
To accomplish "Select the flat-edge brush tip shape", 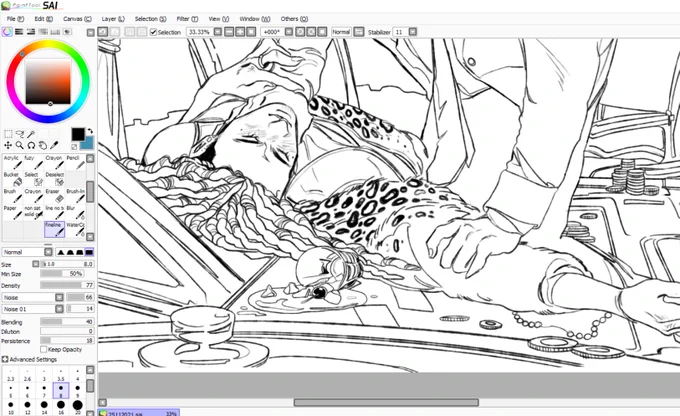I will tap(89, 252).
